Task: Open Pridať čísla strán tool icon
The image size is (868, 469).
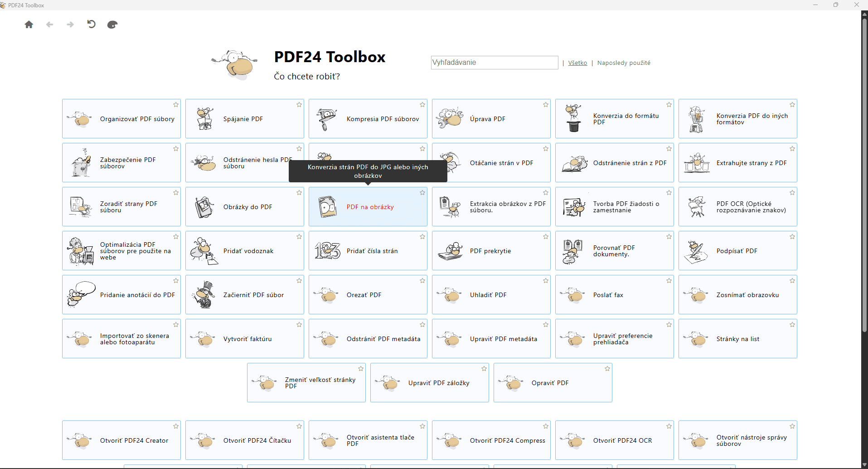Action: 327,251
